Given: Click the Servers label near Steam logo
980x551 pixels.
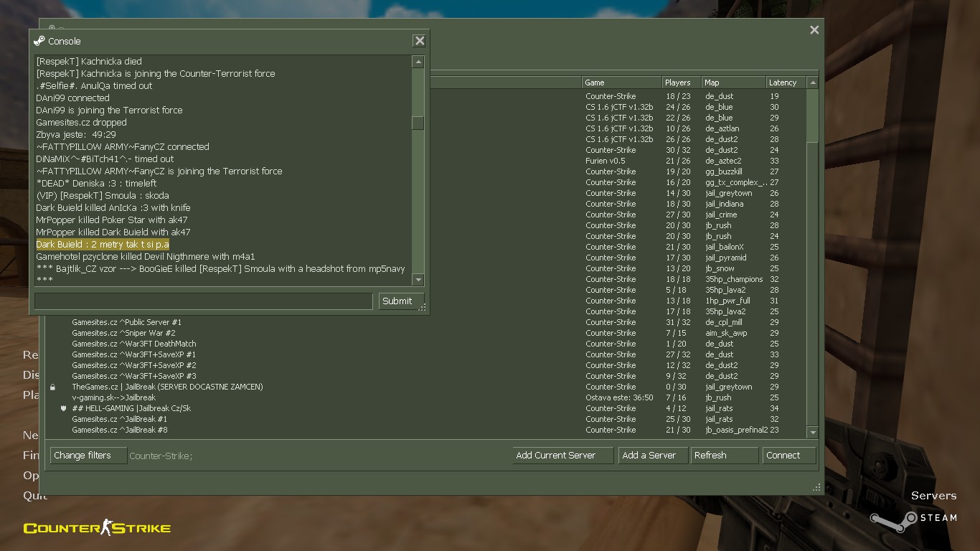Looking at the screenshot, I should coord(933,496).
